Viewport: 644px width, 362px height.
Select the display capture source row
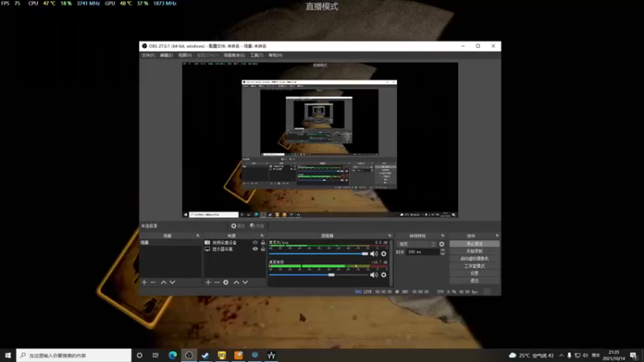pos(234,249)
